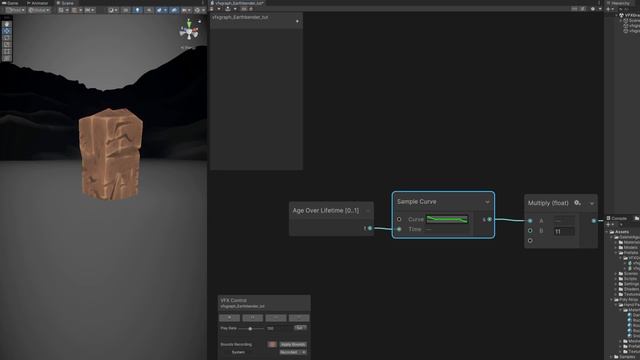Select the Rotate tool in Scene tools

tap(7, 38)
